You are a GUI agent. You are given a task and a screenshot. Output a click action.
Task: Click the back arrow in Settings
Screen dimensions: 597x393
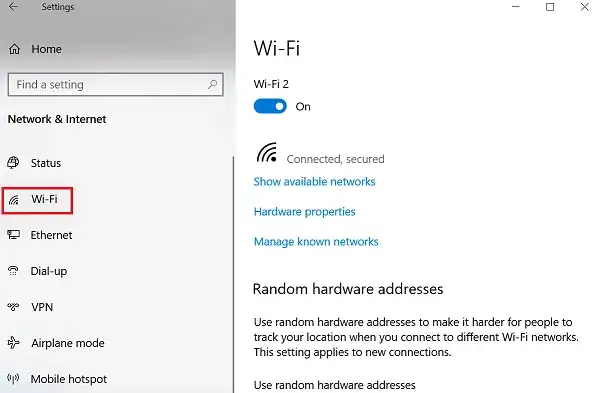pyautogui.click(x=13, y=6)
